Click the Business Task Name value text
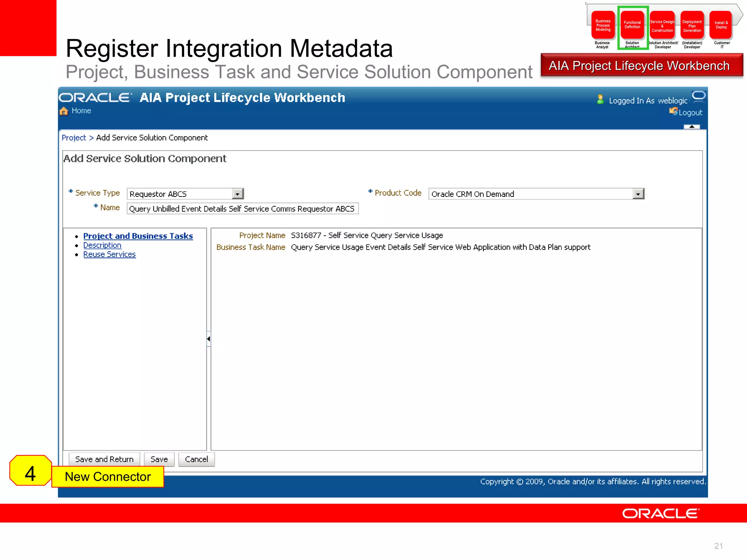 (441, 247)
